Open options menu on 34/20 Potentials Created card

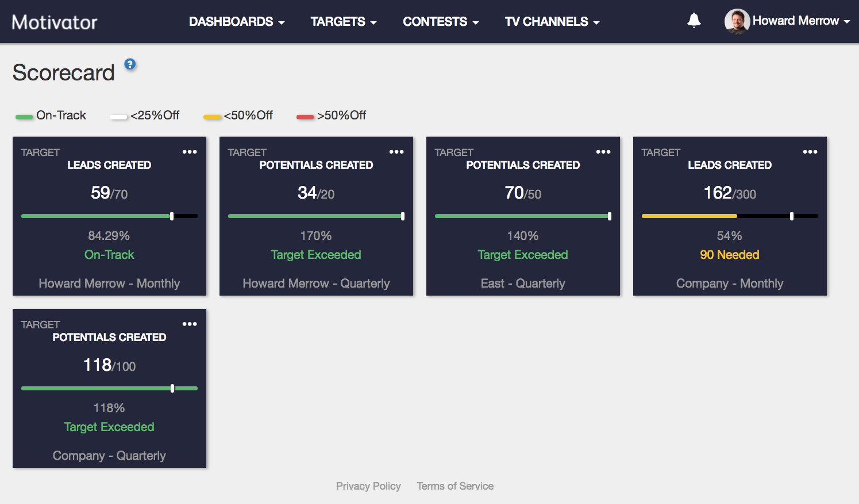click(396, 152)
